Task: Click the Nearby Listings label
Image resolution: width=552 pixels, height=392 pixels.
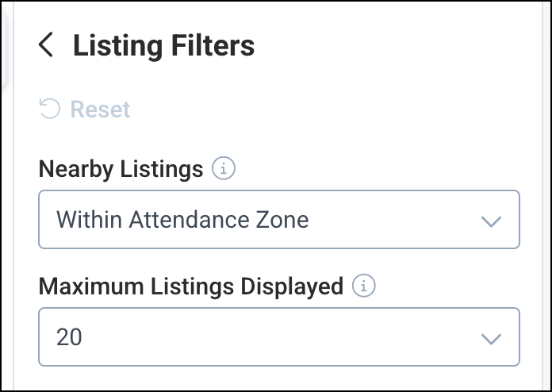Action: click(121, 169)
